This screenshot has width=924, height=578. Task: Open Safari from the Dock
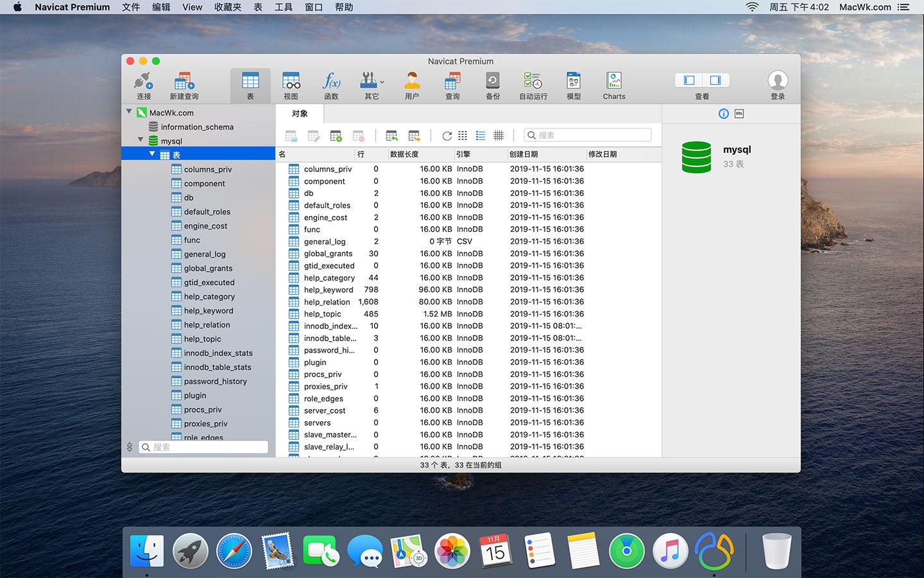(x=234, y=551)
